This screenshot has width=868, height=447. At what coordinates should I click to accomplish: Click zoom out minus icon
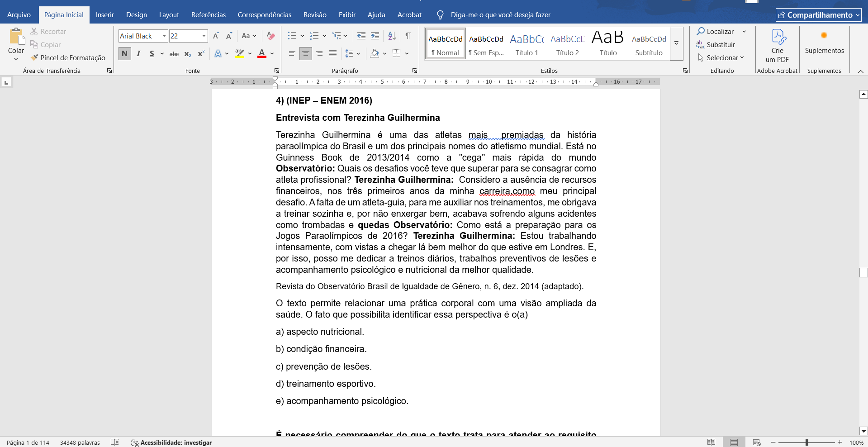point(773,442)
